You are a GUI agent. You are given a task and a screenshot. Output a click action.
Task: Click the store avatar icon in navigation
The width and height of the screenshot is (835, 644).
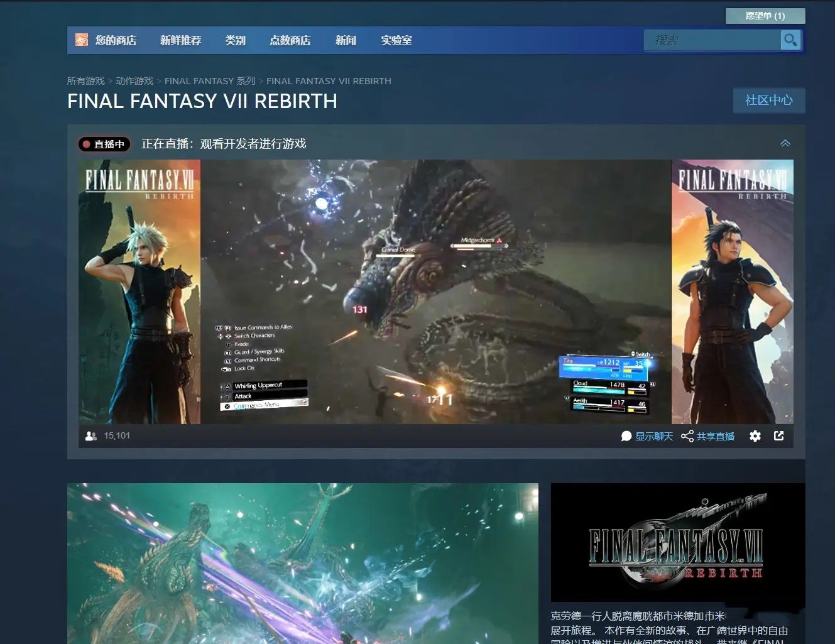coord(82,40)
